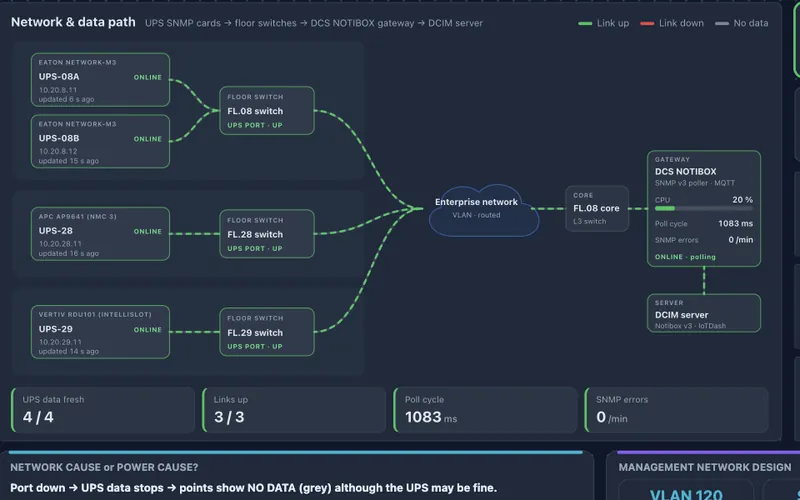Screen dimensions: 800x500
Task: Select the UPS-08A device card
Action: coord(101,80)
